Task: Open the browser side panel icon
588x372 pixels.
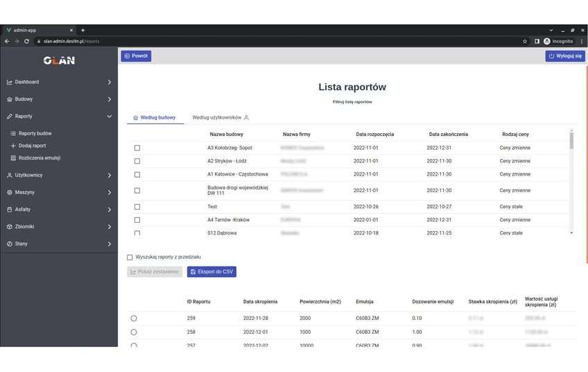Action: [x=537, y=41]
